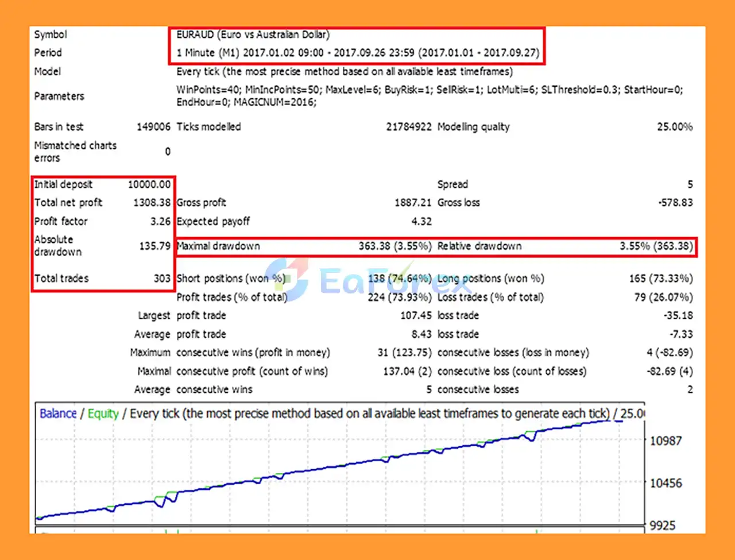Click the Total trades value 303
The height and width of the screenshot is (560, 735).
point(162,279)
